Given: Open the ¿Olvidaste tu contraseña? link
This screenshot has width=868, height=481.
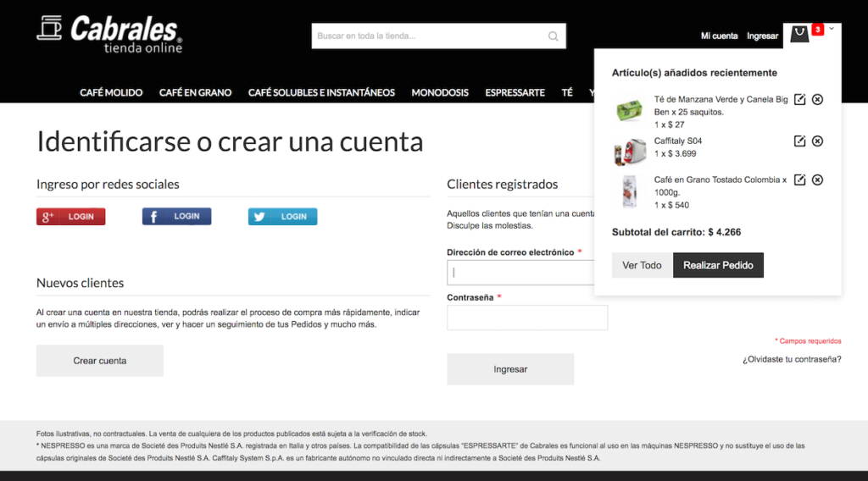Looking at the screenshot, I should pyautogui.click(x=792, y=359).
